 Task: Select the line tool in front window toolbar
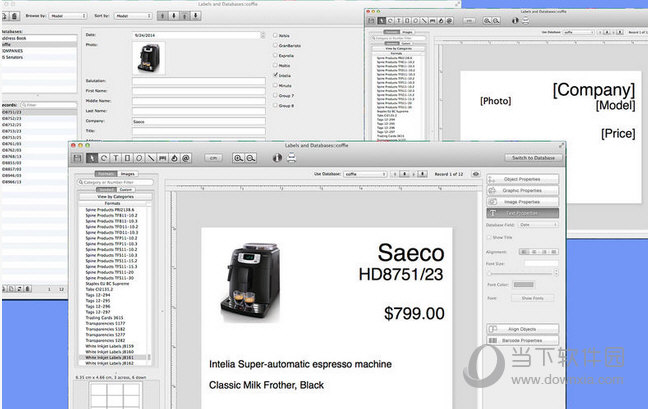click(151, 158)
